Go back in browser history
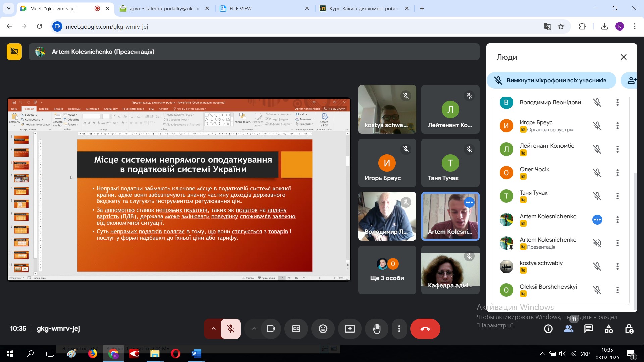This screenshot has width=644, height=362. (9, 26)
